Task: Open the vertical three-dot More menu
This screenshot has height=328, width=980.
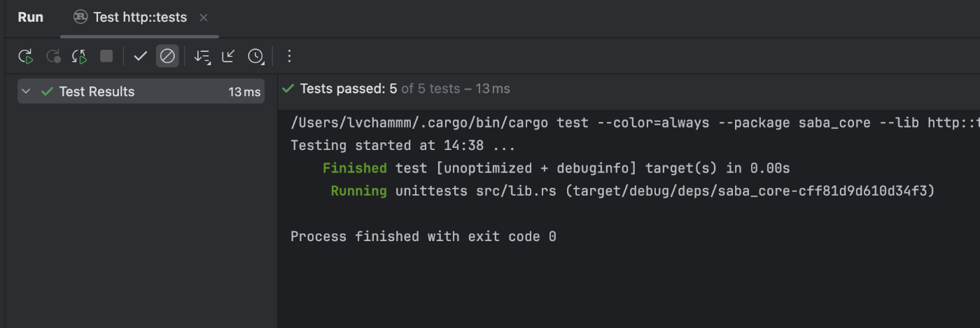Action: coord(290,56)
